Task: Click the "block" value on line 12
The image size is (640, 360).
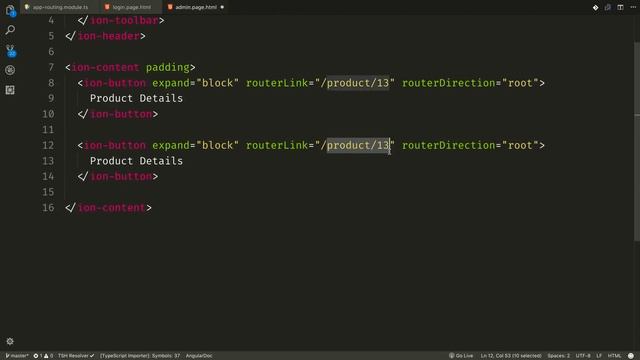Action: [x=218, y=145]
